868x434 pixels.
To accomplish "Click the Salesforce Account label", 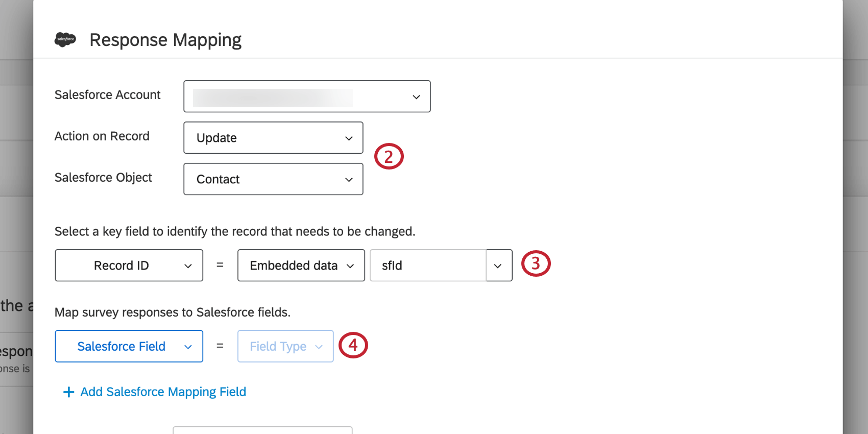I will coord(108,95).
